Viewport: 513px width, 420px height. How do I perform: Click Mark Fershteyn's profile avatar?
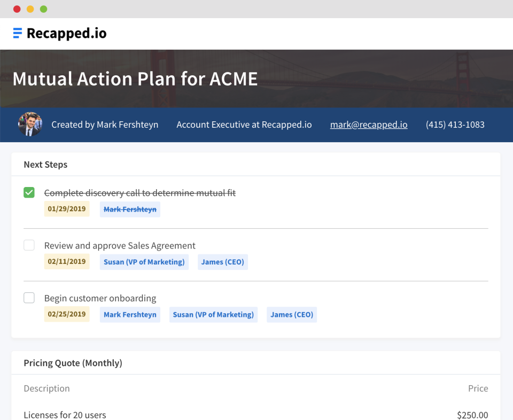point(30,125)
